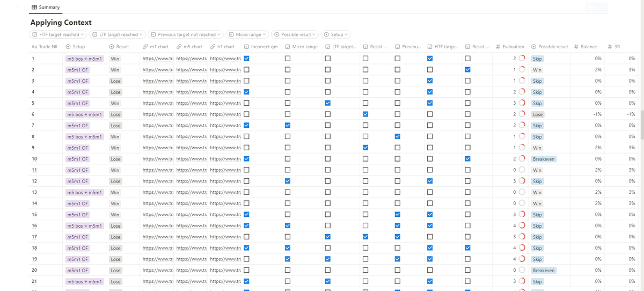Click the Trade № cell reading 14
This screenshot has height=291, width=644.
pyautogui.click(x=34, y=203)
